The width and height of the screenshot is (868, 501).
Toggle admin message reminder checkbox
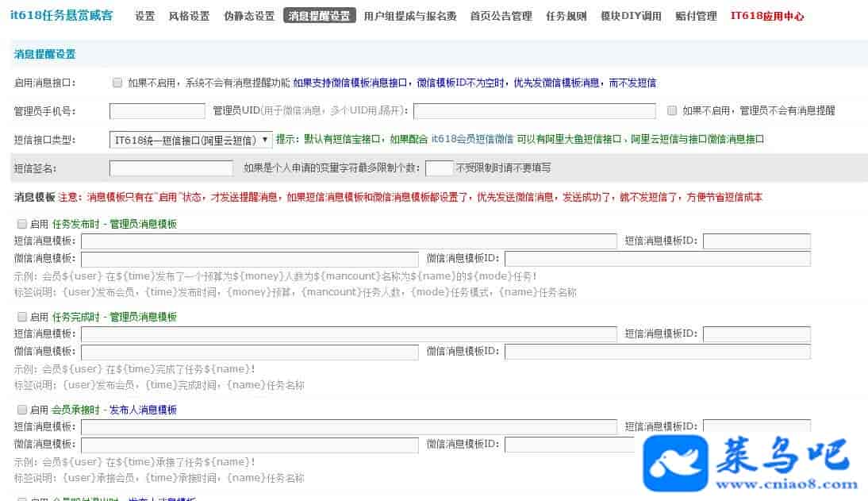[x=672, y=110]
